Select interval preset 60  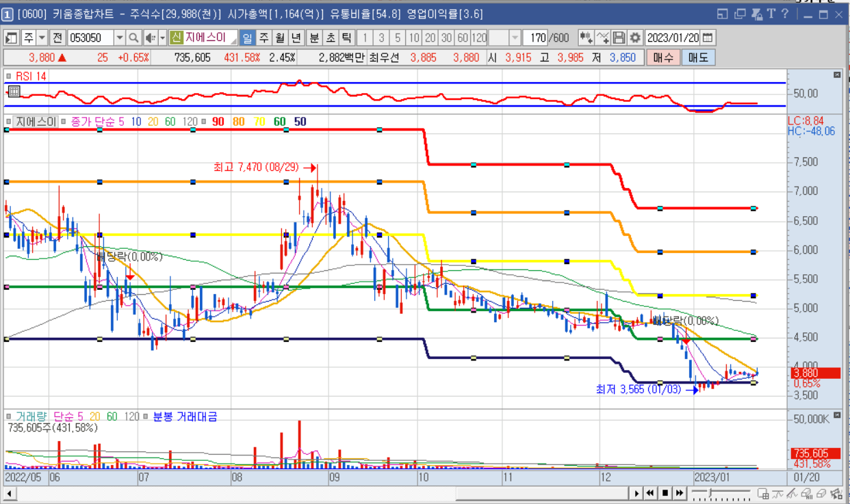coord(463,38)
